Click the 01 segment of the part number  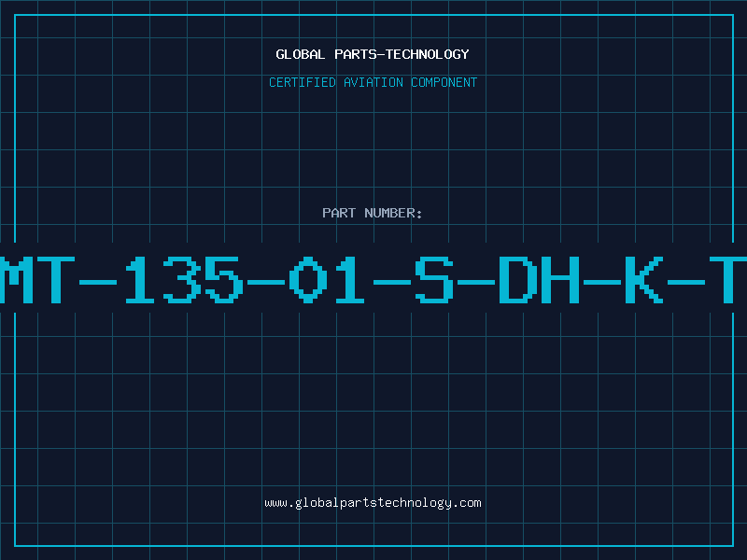pyautogui.click(x=326, y=280)
